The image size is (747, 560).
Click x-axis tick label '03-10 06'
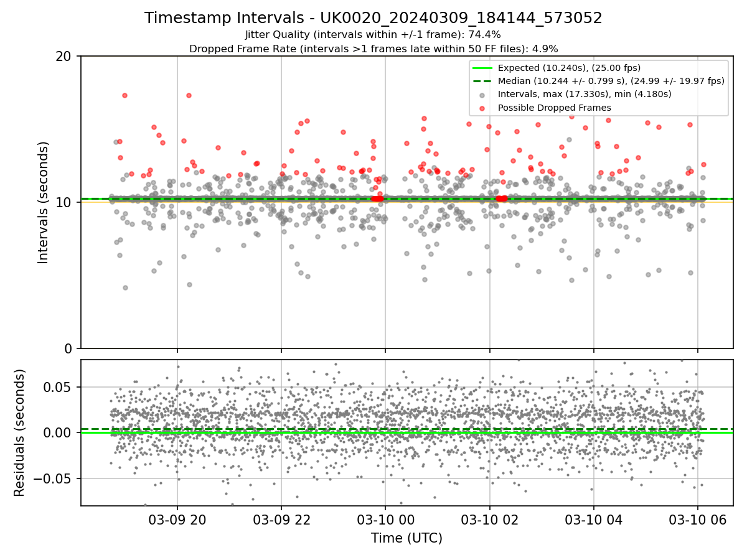(697, 519)
